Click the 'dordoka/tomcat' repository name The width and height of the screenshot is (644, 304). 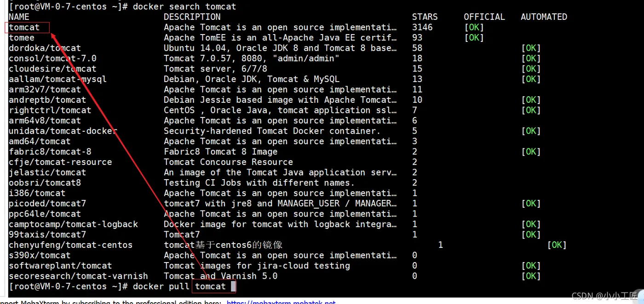click(x=45, y=48)
